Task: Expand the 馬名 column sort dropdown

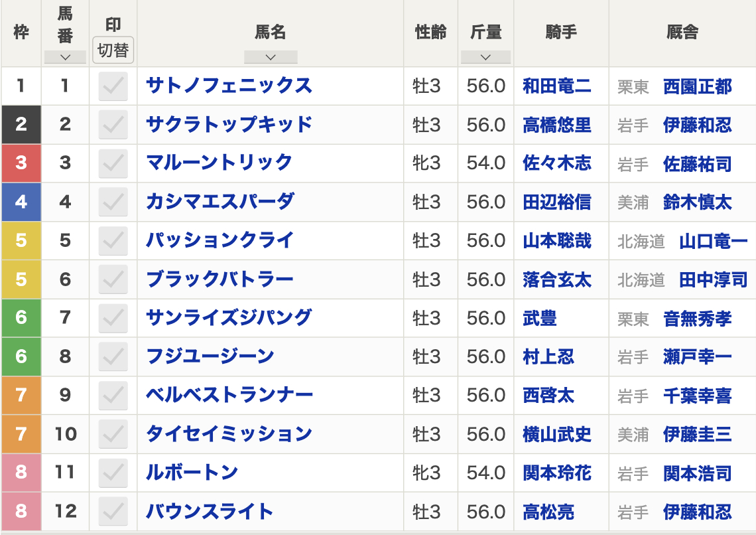Action: pos(270,57)
